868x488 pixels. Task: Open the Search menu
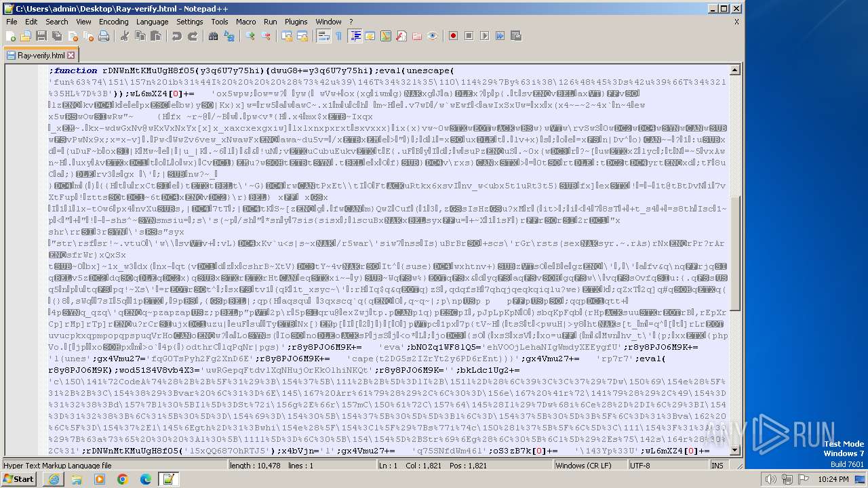tap(57, 22)
